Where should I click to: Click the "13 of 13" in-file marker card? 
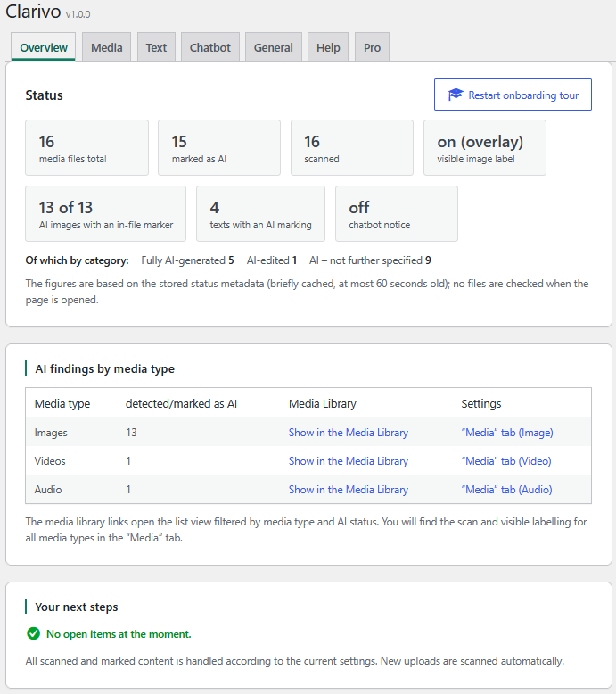[x=106, y=214]
